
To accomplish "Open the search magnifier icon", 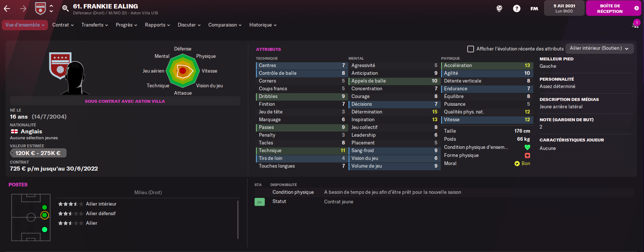I will pos(65,8).
